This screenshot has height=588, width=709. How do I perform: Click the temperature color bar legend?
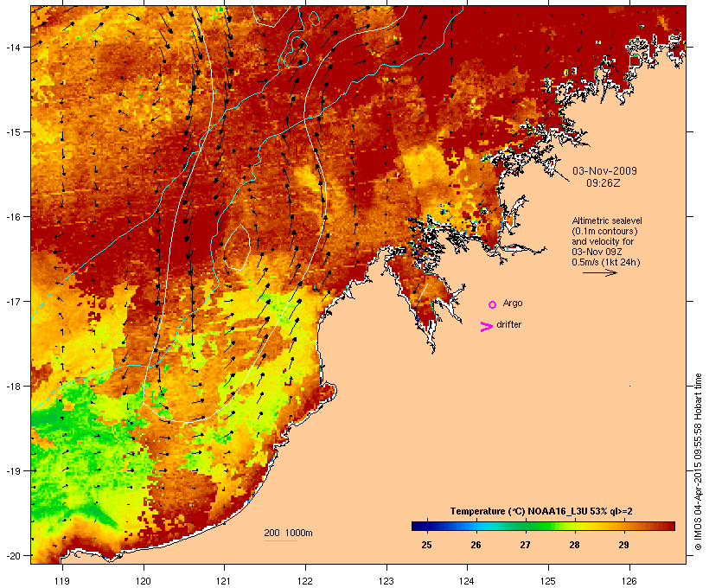pos(543,526)
